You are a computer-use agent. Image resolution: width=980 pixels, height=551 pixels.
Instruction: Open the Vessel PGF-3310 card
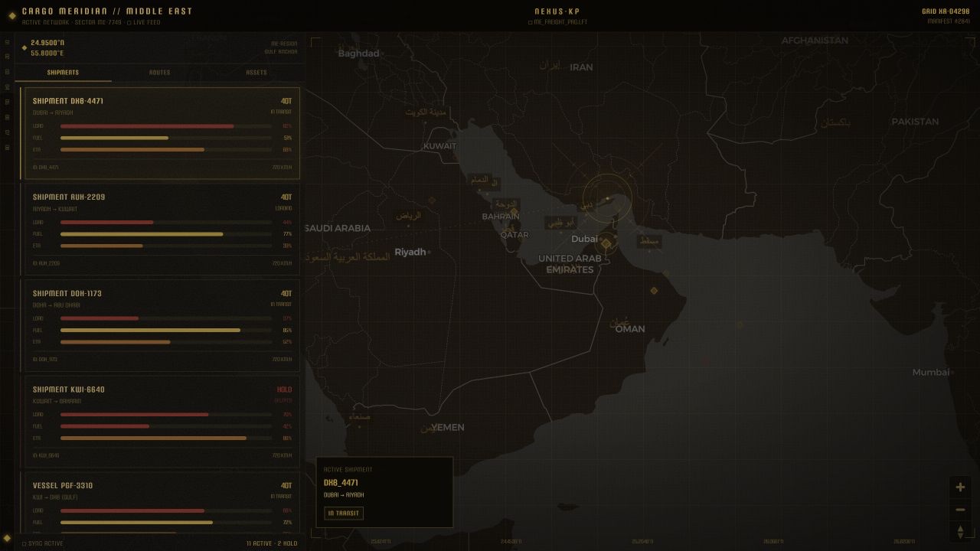(x=162, y=502)
